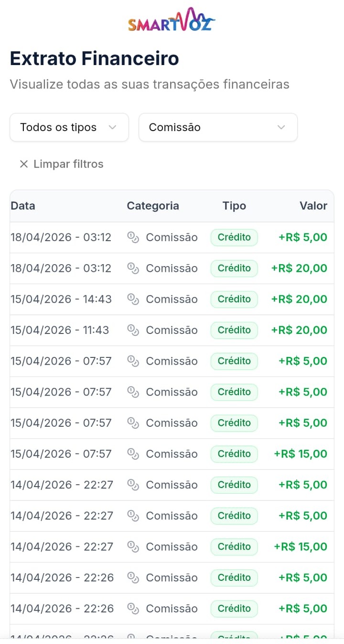Image resolution: width=344 pixels, height=644 pixels.
Task: Click coin icon in 15/04 07:57 R$ 15,00 row
Action: coord(133,454)
